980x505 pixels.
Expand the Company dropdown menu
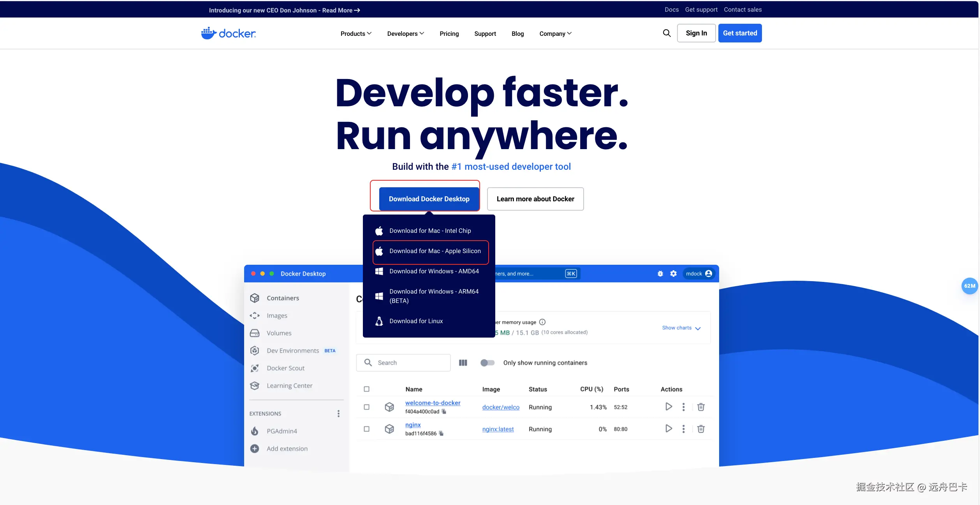(x=555, y=33)
